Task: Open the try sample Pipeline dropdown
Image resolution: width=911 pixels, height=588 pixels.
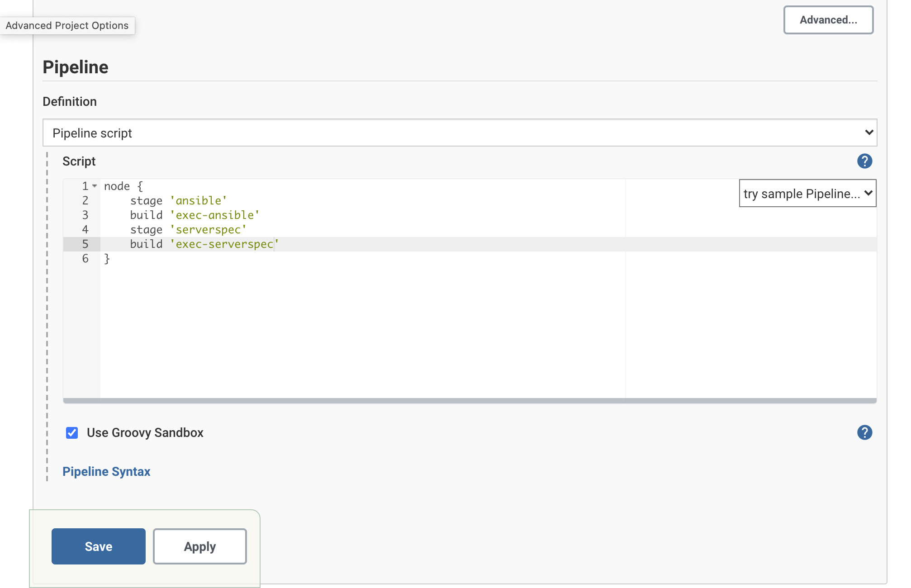Action: (x=807, y=194)
